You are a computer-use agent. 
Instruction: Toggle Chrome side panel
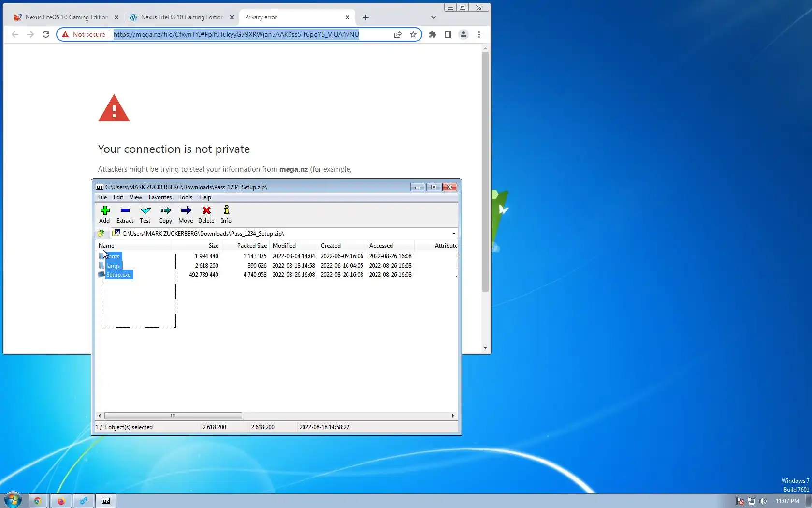click(448, 34)
